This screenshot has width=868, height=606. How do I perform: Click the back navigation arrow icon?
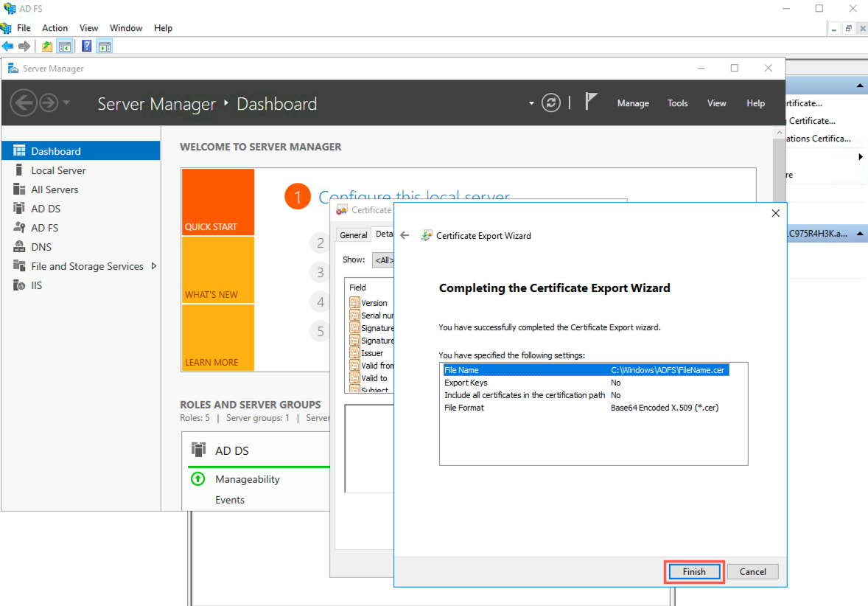(x=7, y=45)
